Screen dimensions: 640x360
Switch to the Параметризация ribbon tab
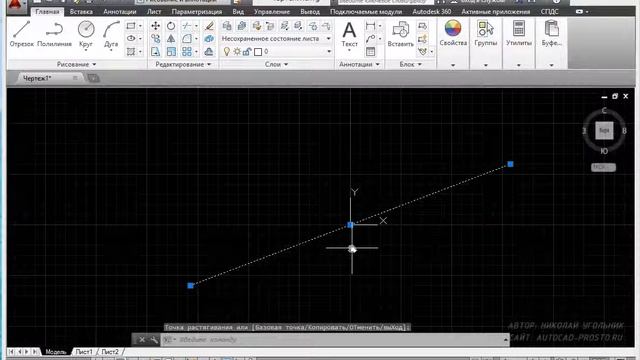(x=197, y=11)
